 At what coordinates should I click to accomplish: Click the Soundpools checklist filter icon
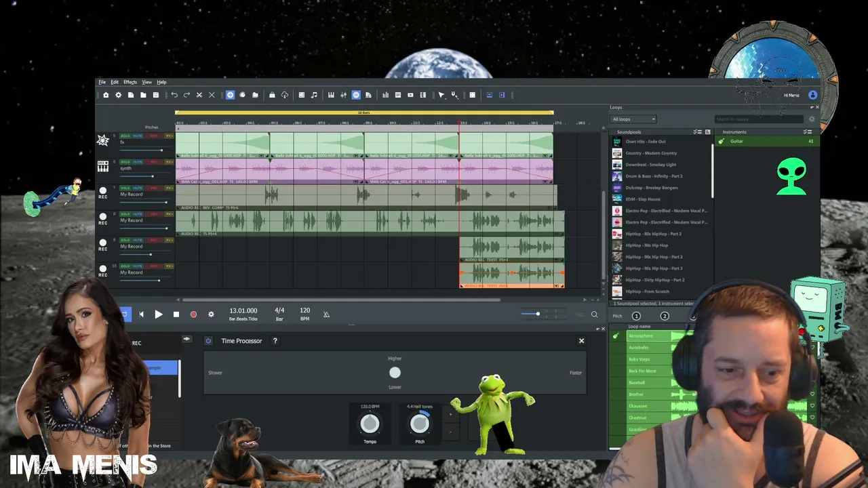point(697,131)
